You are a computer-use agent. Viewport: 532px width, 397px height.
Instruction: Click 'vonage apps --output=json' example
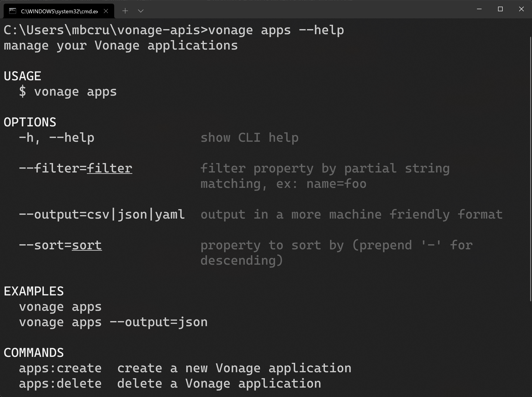pyautogui.click(x=113, y=322)
